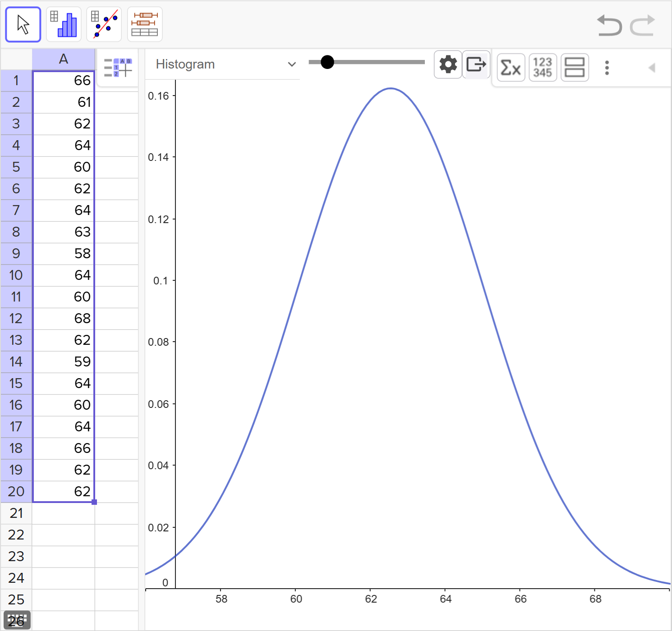672x631 pixels.
Task: Click cell with 59 in row 14
Action: point(64,362)
